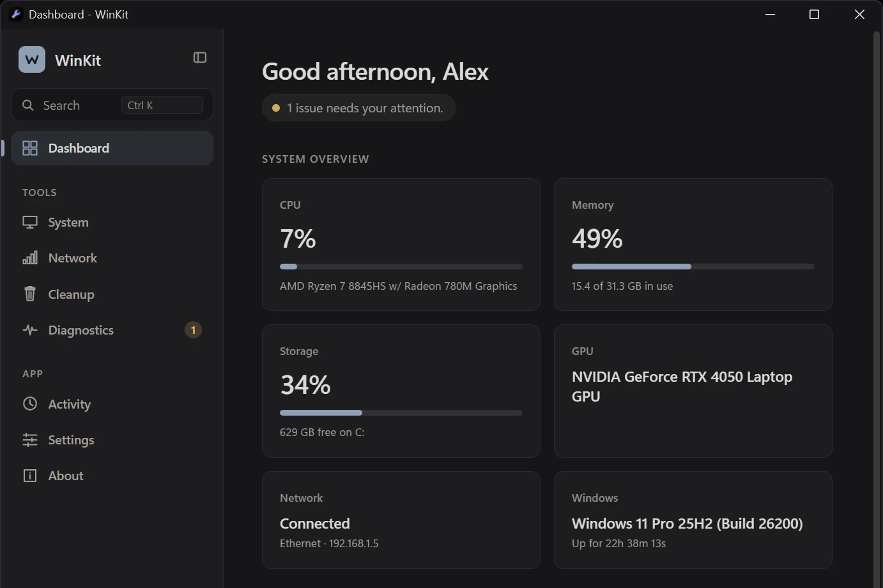Click the WinKit title bar app icon

point(16,14)
